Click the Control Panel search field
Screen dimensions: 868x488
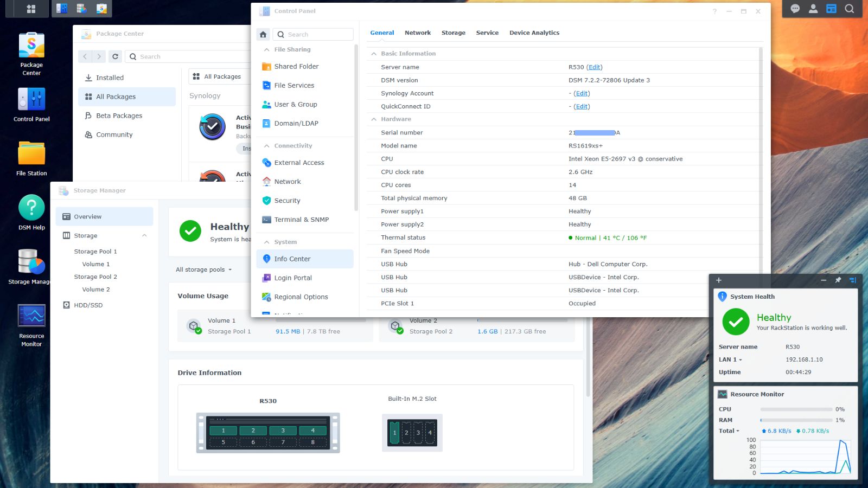tap(313, 34)
